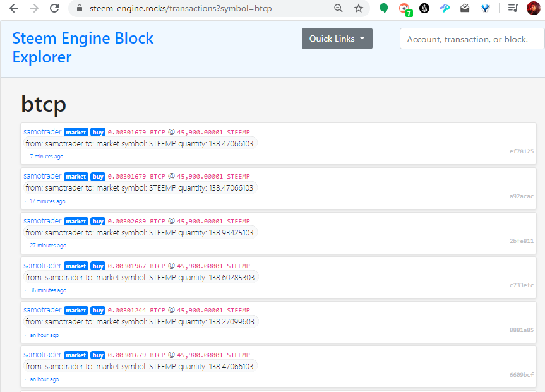Viewport: 545px width, 392px height.
Task: Open samotrader link in entry 6609bcf
Action: 42,355
